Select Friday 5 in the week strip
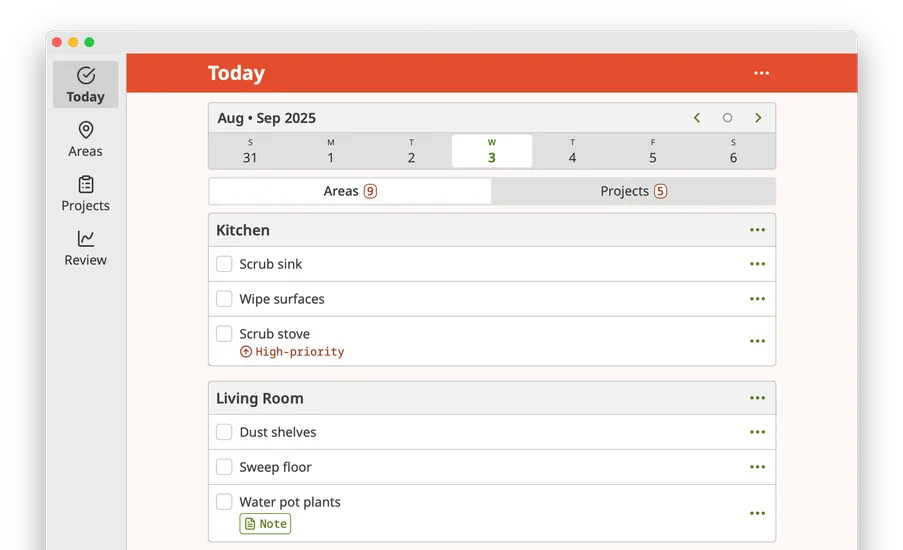Viewport: 903px width, 550px height. [653, 151]
